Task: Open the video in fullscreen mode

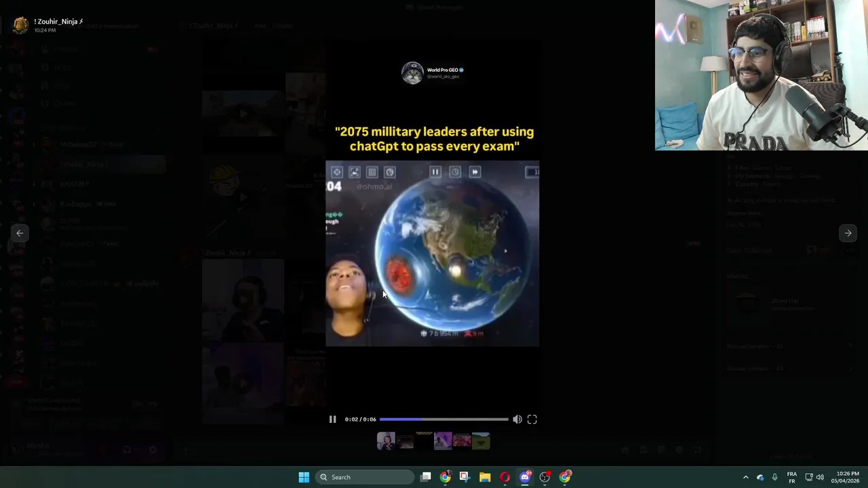Action: pos(532,420)
